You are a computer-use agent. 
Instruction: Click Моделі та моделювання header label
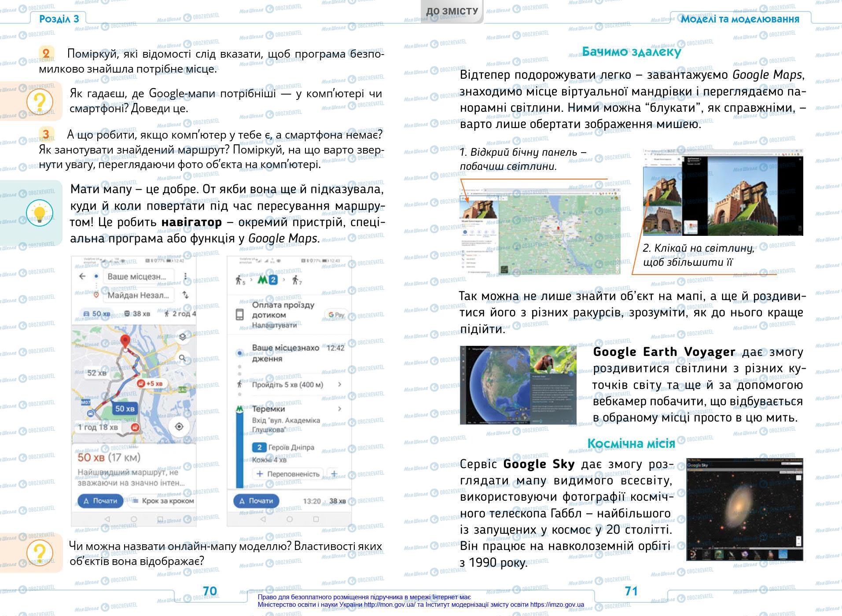tap(740, 19)
